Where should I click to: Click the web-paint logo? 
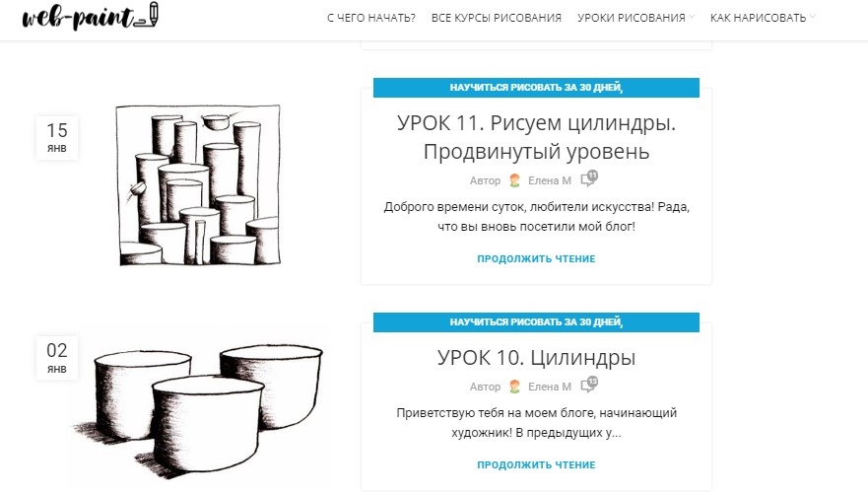[91, 16]
